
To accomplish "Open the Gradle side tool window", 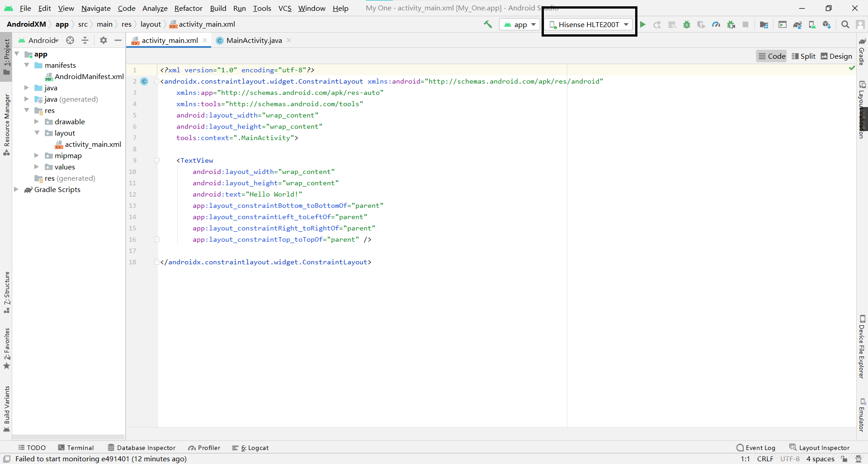I will [x=862, y=52].
